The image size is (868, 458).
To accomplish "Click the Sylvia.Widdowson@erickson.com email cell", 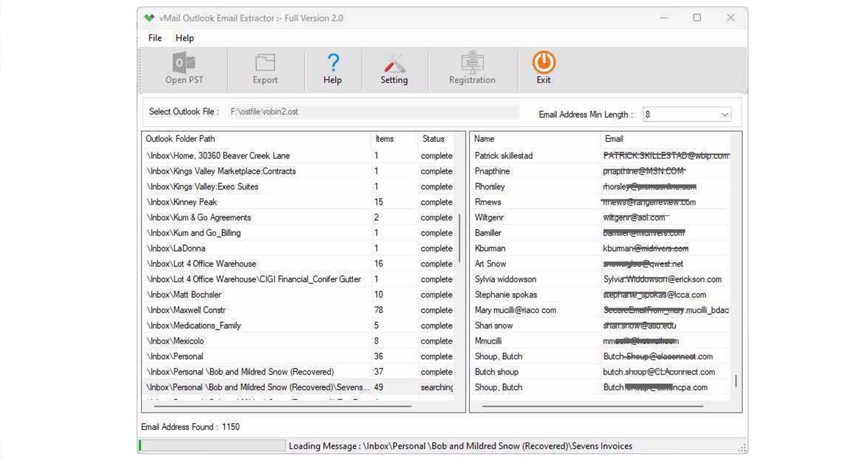I will click(663, 280).
